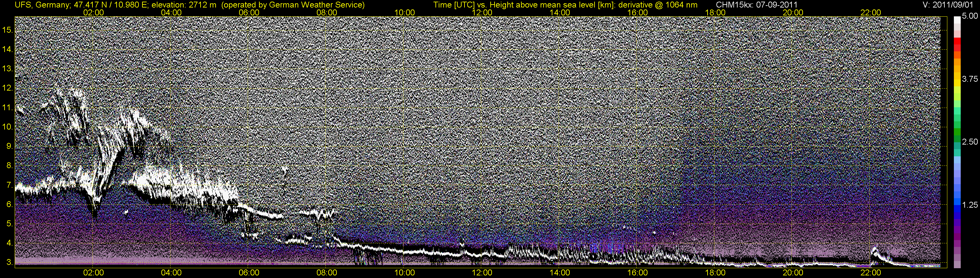
Task: Click the "18:00" label on the bottom time axis
Action: pos(715,273)
